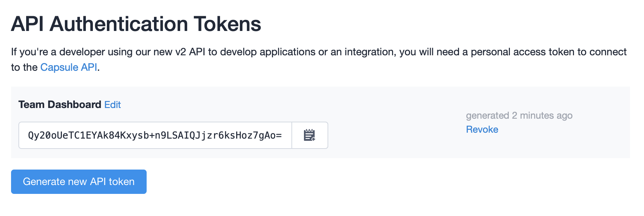Focus the field containing Qy20oUeTC1EYAk84 token
This screenshot has width=644, height=216.
pos(155,135)
